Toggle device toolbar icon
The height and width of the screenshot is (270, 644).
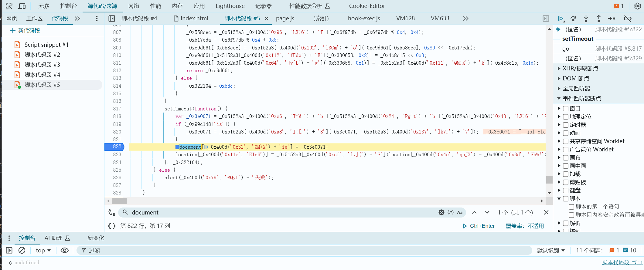tap(22, 6)
